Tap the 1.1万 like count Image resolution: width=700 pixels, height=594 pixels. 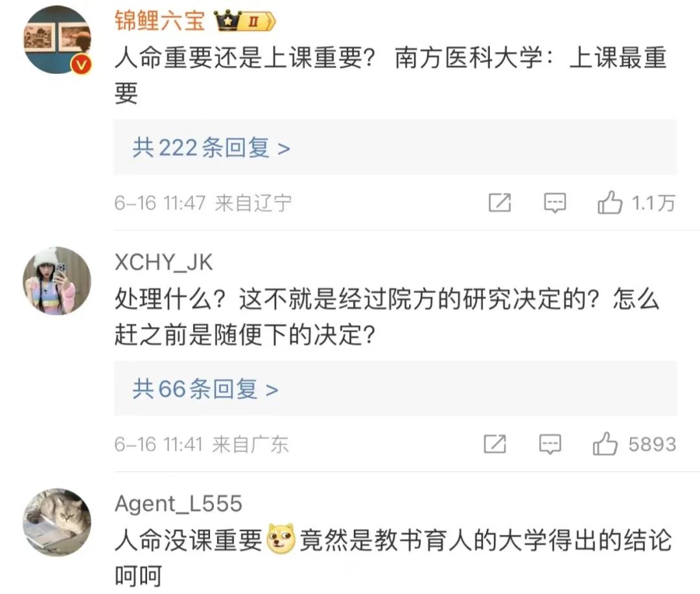653,203
